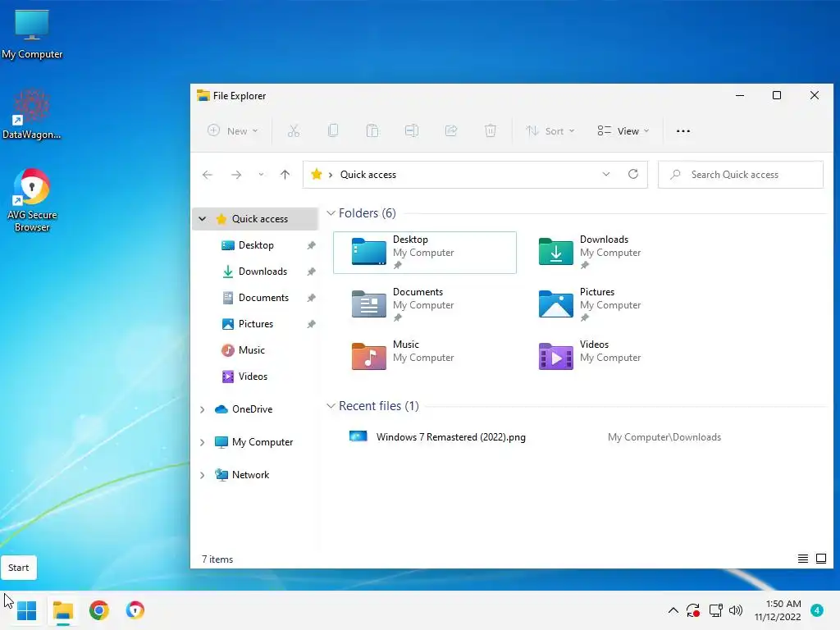Click the Copy icon in File Explorer toolbar
The width and height of the screenshot is (840, 630).
point(333,130)
